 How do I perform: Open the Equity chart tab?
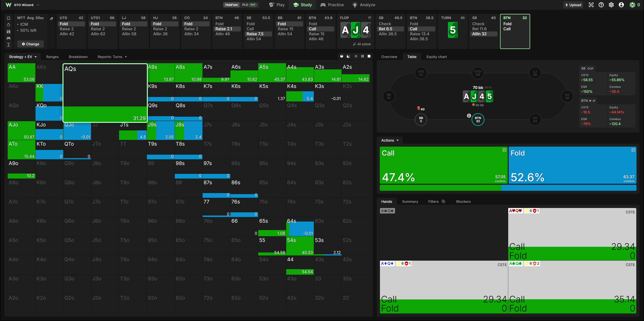(437, 57)
